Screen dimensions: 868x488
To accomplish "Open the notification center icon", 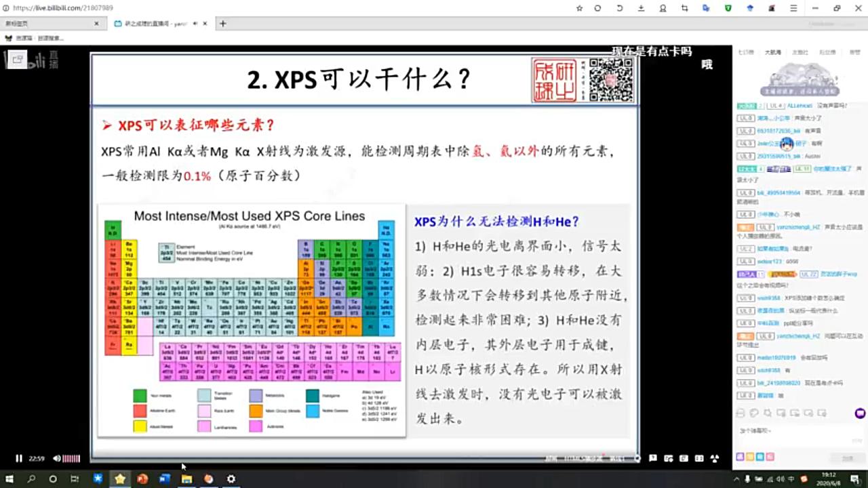I will [x=854, y=479].
